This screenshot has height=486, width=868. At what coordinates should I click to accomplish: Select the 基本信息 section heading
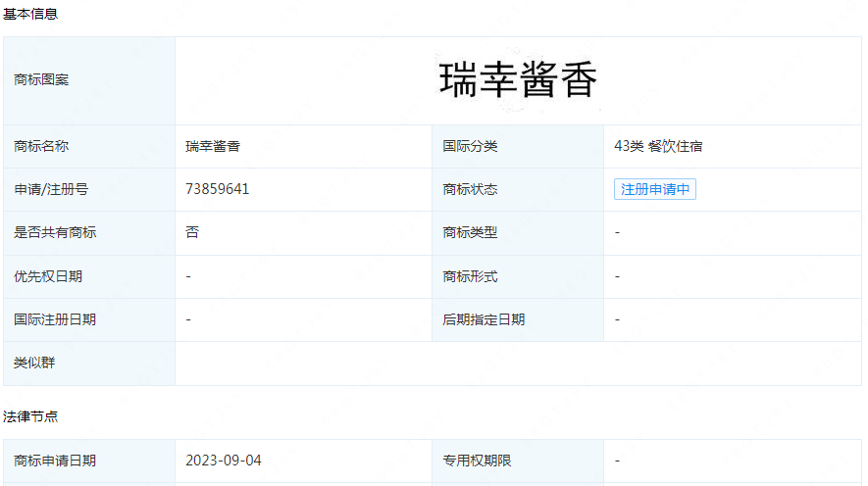point(29,14)
